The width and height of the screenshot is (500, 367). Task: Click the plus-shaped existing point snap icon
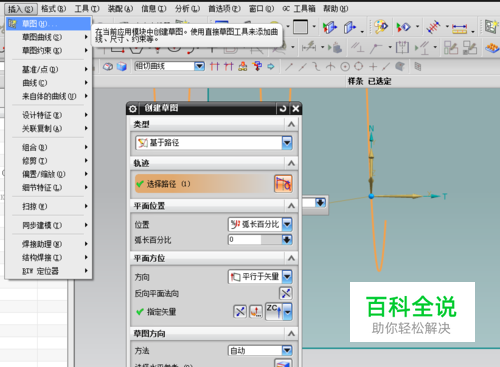point(373,67)
